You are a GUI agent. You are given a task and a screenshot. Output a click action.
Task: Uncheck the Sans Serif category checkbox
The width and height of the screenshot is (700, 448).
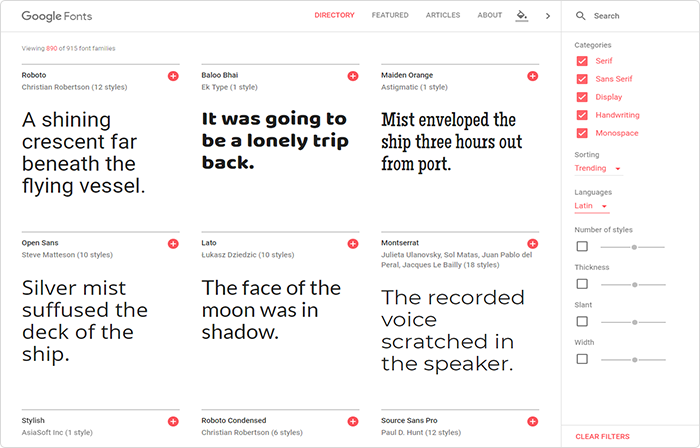click(x=582, y=79)
